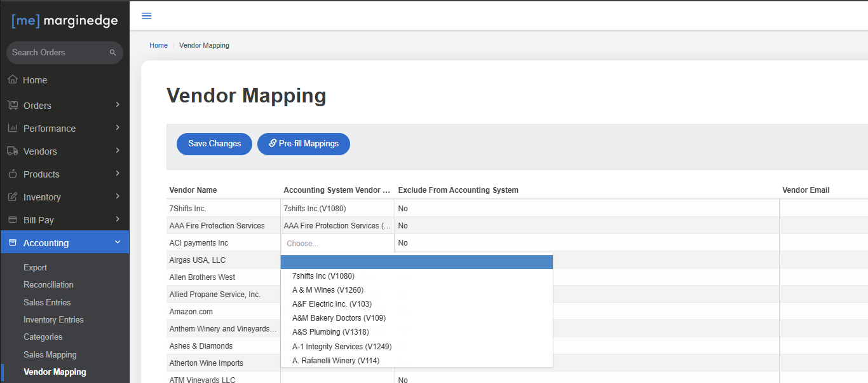868x383 pixels.
Task: Open the Sales Mapping submenu item
Action: click(x=50, y=355)
